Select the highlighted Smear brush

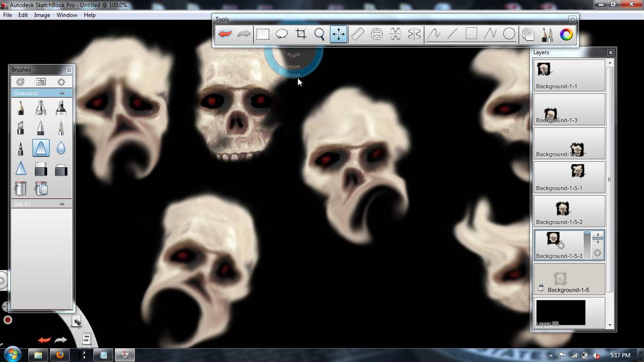tap(41, 148)
